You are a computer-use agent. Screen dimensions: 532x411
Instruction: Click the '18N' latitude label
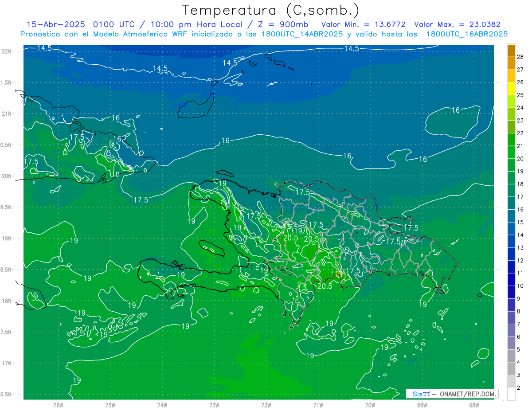click(x=7, y=301)
